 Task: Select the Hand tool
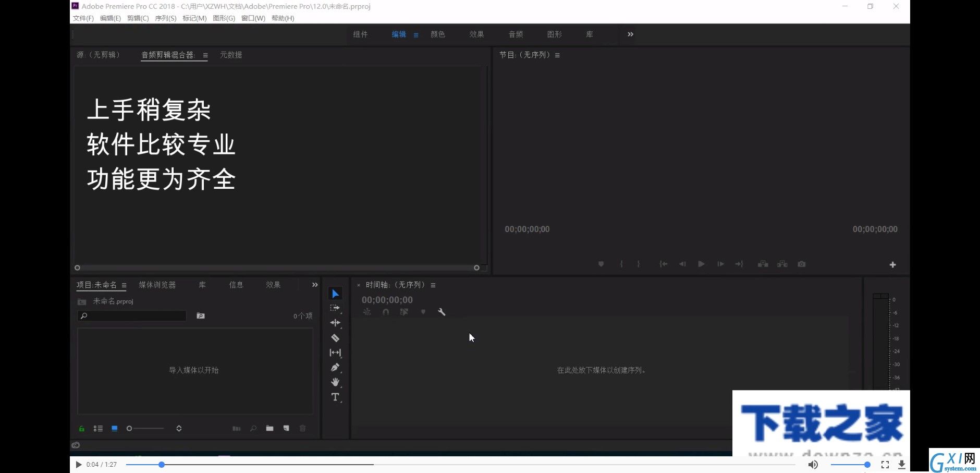(x=335, y=382)
